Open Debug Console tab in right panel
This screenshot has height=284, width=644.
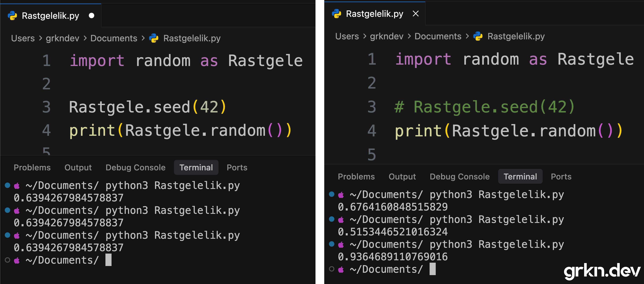tap(459, 176)
